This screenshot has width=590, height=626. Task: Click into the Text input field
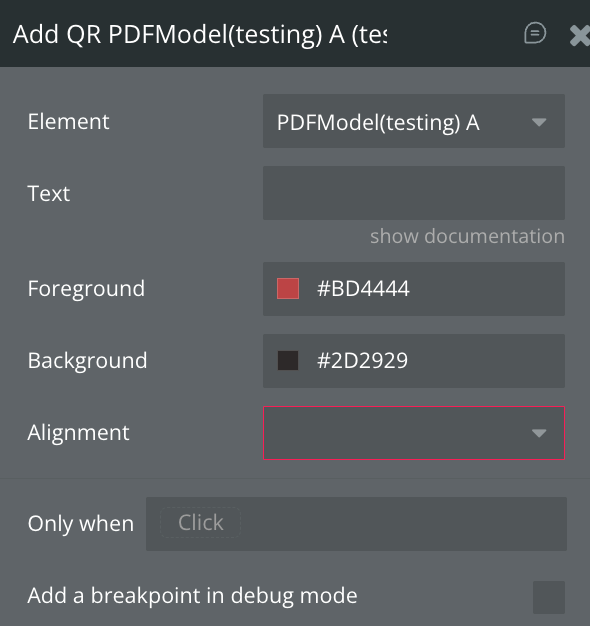[414, 193]
